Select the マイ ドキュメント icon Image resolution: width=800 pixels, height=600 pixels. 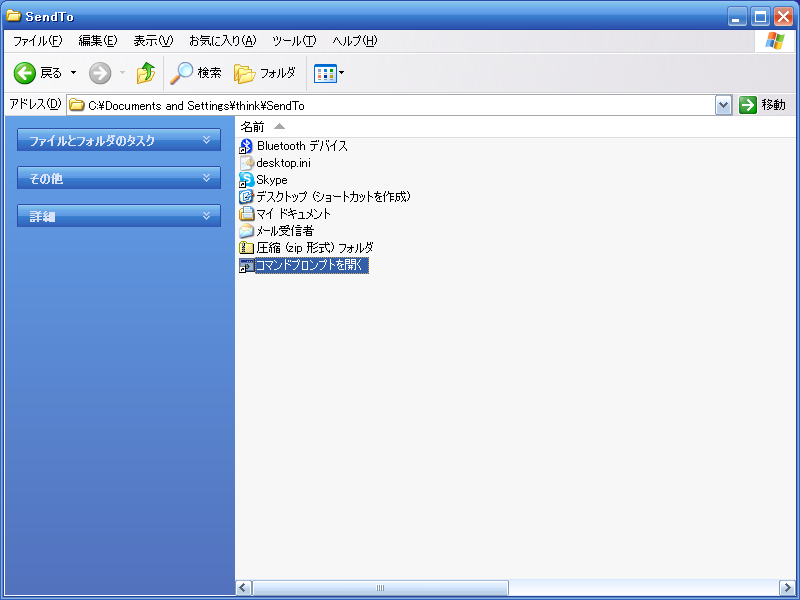246,214
